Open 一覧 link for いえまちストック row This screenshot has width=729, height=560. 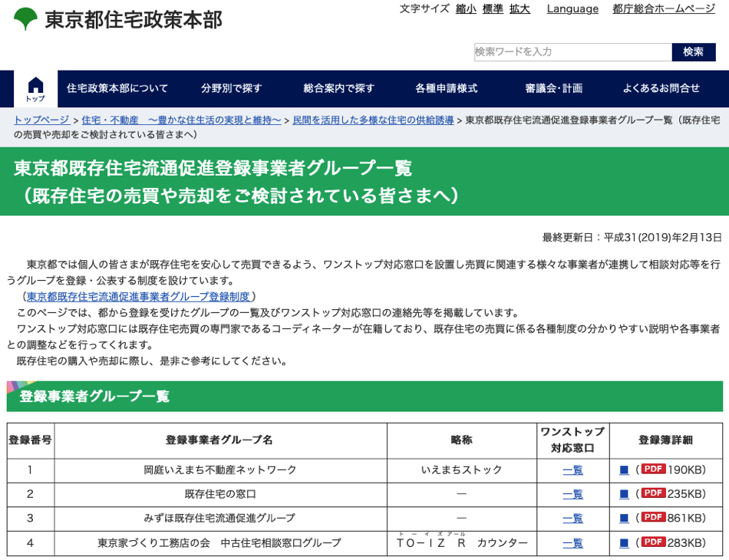[572, 470]
